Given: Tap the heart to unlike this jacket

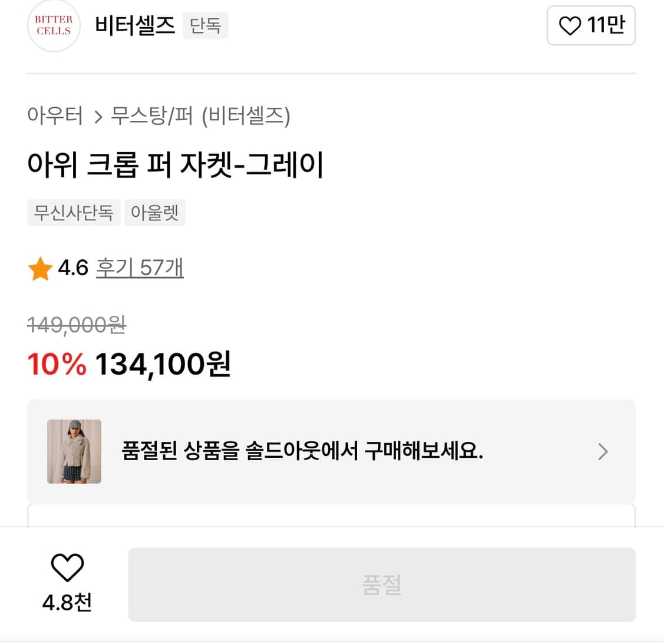Looking at the screenshot, I should coord(67,567).
